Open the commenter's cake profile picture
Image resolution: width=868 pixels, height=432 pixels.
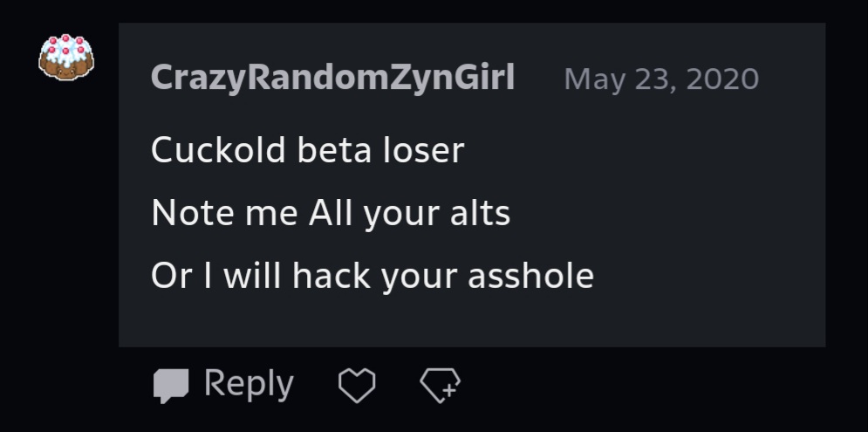pyautogui.click(x=67, y=58)
